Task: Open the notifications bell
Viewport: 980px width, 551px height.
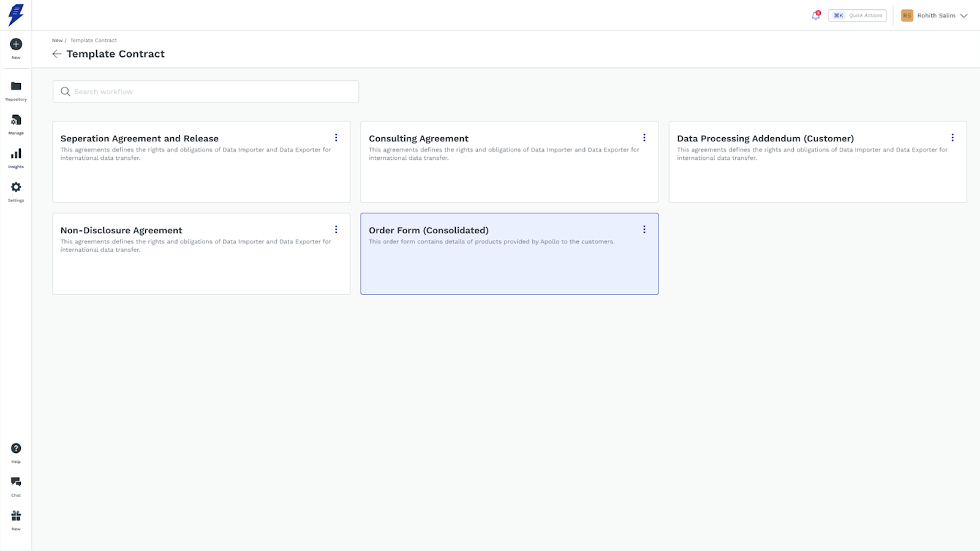Action: point(816,16)
